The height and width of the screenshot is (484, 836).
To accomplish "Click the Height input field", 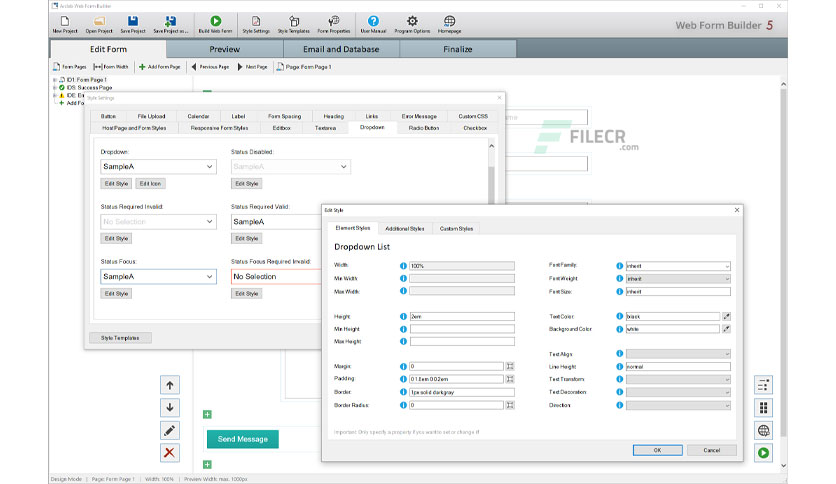I will click(462, 316).
